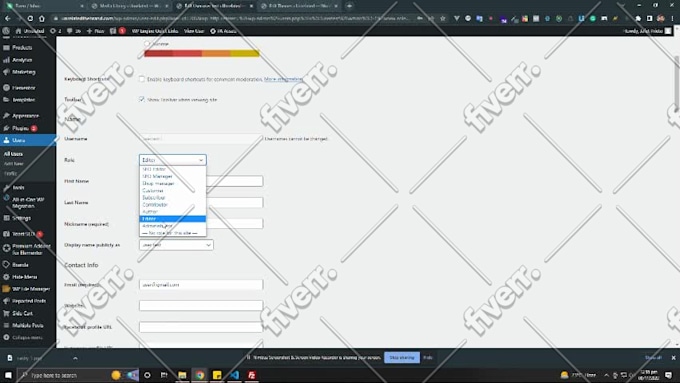The width and height of the screenshot is (680, 383).
Task: Open the Profile submenu link
Action: coord(10,173)
